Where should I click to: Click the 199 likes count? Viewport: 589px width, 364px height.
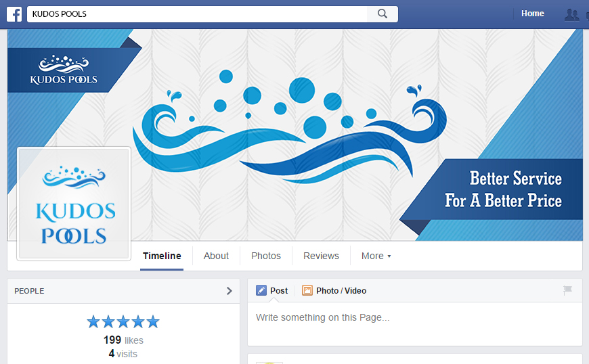[x=123, y=340]
